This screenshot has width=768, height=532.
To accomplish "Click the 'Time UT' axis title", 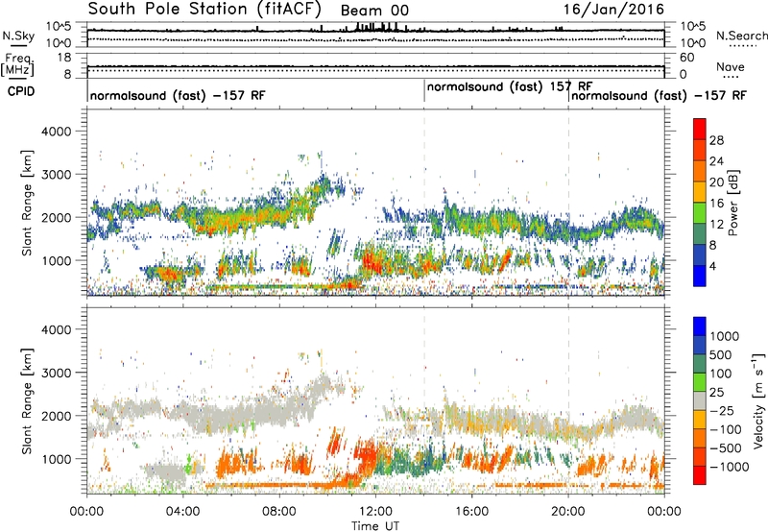I will [x=375, y=526].
